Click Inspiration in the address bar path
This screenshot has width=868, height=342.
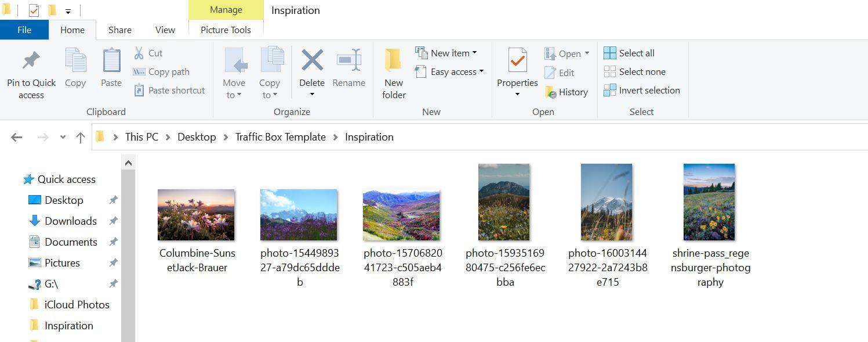pyautogui.click(x=369, y=137)
